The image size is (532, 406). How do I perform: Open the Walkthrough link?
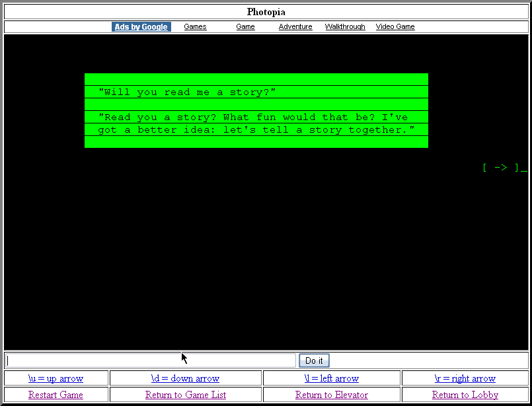click(x=345, y=26)
